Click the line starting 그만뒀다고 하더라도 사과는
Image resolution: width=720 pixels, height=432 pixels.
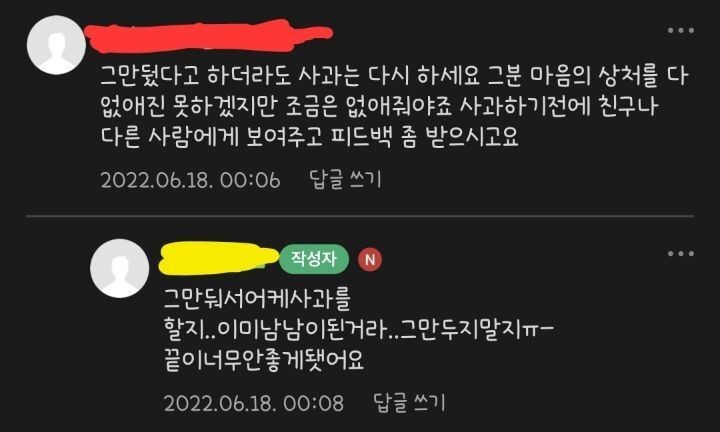[394, 76]
